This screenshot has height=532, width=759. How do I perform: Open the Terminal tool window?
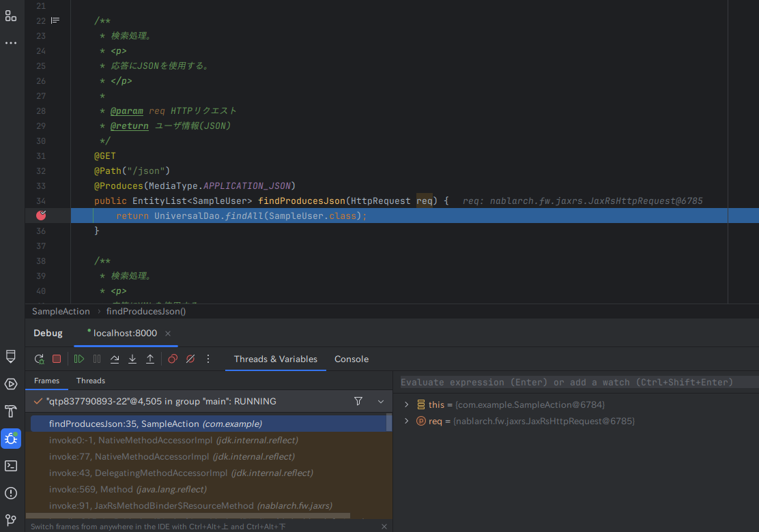point(10,466)
